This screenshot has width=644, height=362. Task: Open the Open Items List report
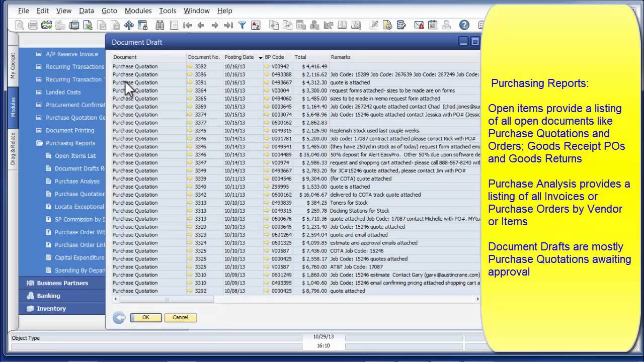(x=75, y=156)
